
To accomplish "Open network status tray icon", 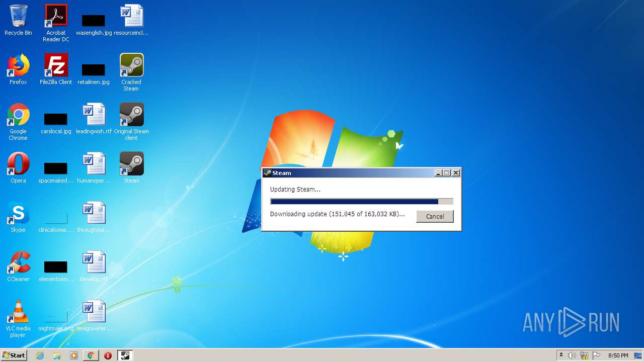I will [584, 355].
